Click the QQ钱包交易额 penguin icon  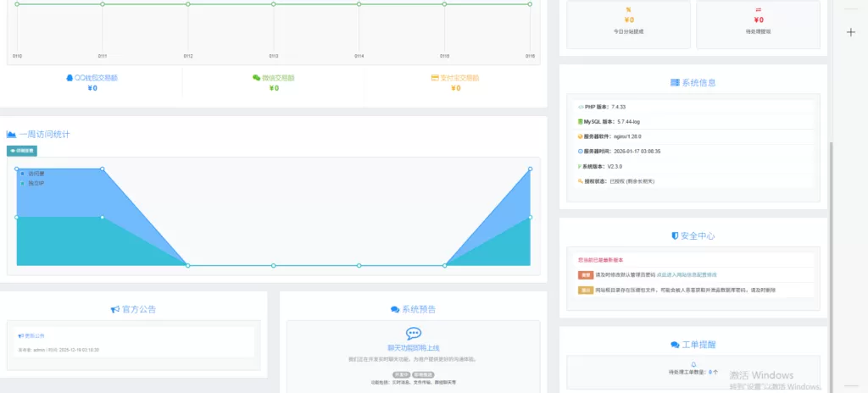70,78
